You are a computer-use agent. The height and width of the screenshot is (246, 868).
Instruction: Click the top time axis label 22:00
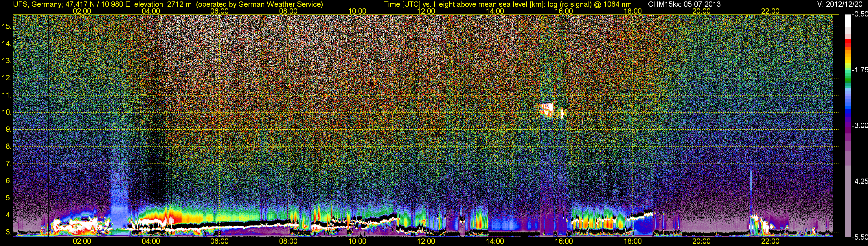(x=770, y=11)
